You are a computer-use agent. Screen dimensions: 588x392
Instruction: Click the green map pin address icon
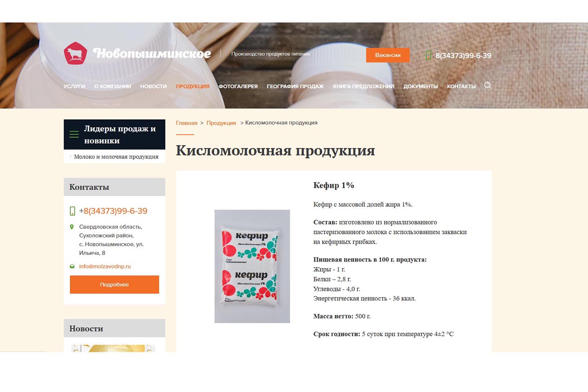(x=72, y=227)
